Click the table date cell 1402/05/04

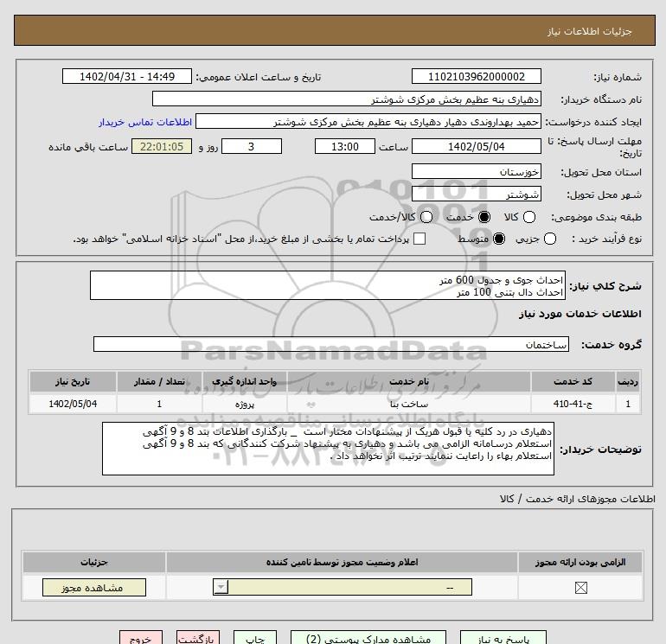73,404
